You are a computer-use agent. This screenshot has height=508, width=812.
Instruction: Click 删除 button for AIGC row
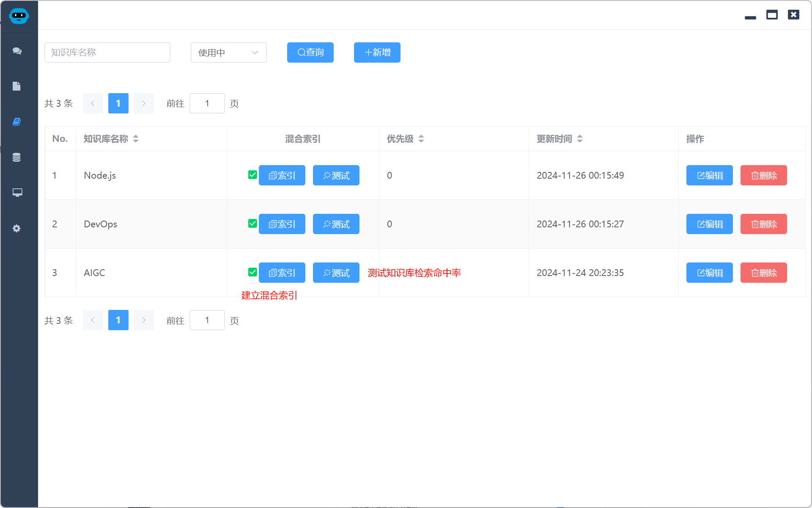coord(764,273)
